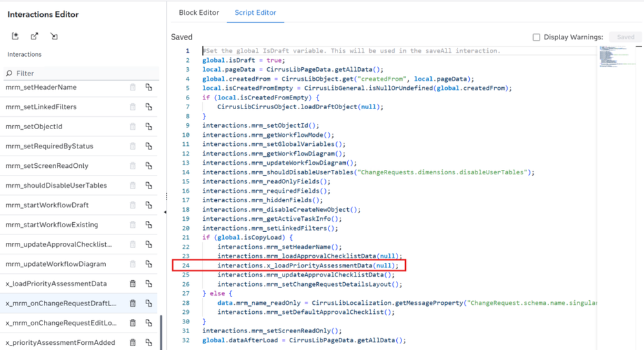Copy the mrm_shouldDisableUserTables interaction

point(148,185)
